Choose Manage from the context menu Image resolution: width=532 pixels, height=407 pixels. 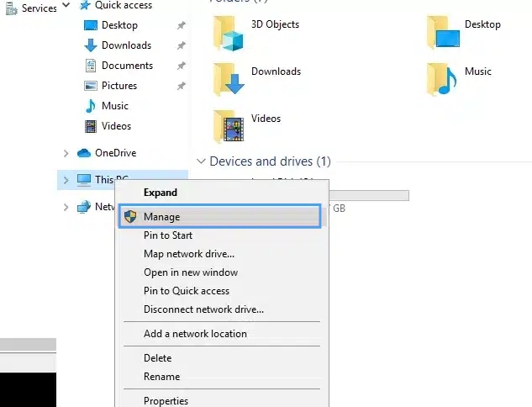click(x=161, y=217)
